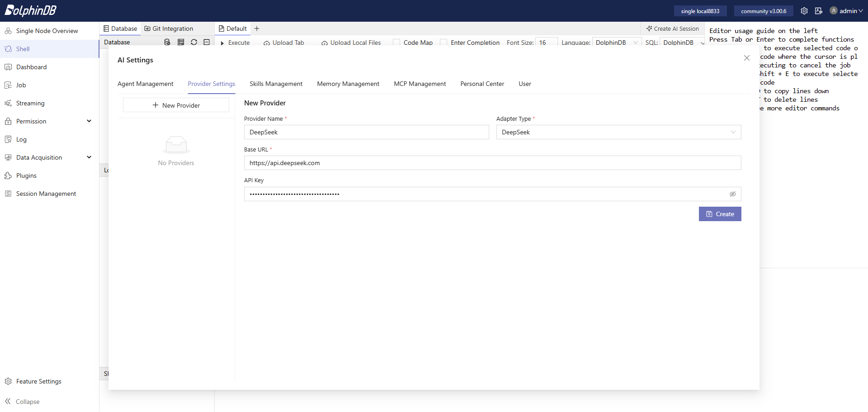Screen dimensions: 868x412
Task: Click the table list icon in Database panel
Action: (181, 42)
